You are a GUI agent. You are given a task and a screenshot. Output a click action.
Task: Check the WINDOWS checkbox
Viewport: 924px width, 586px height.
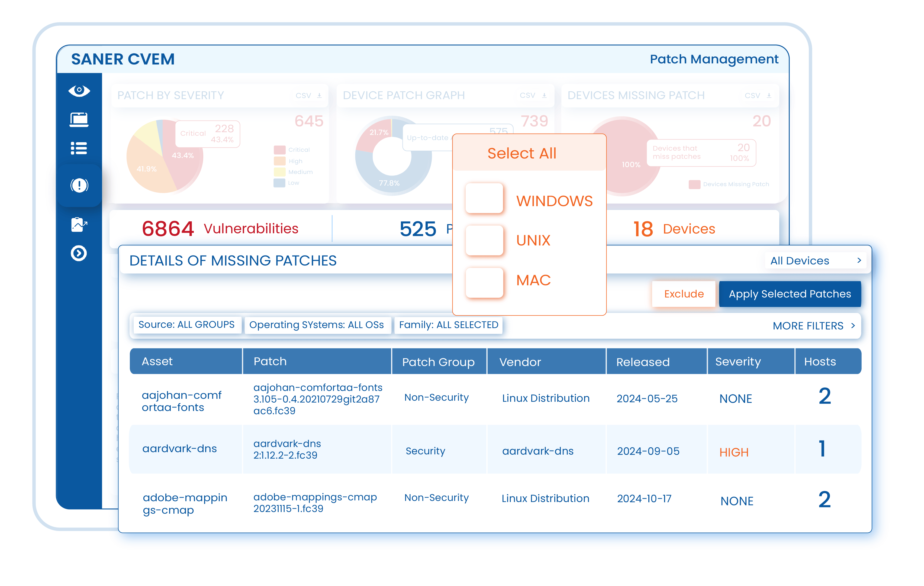[x=484, y=198]
